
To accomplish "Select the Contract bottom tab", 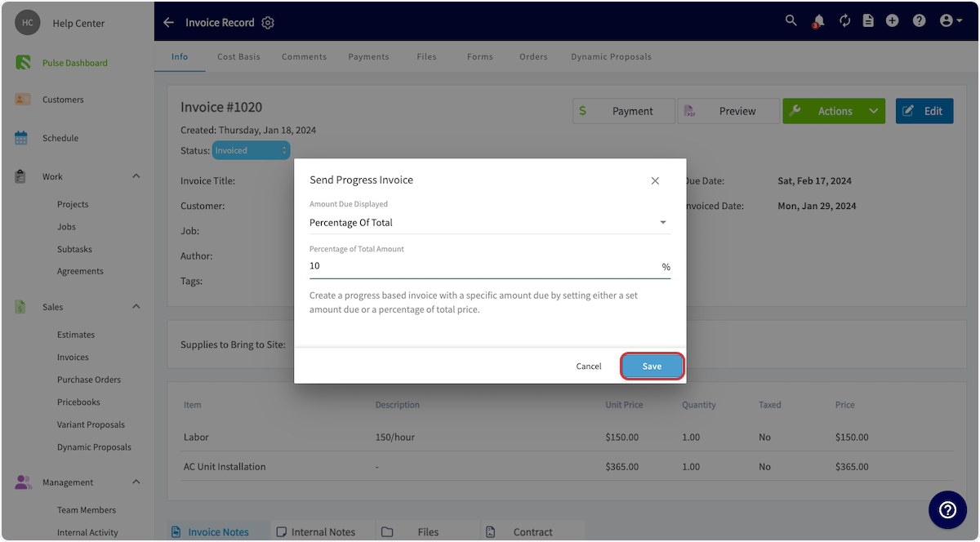I will 532,531.
